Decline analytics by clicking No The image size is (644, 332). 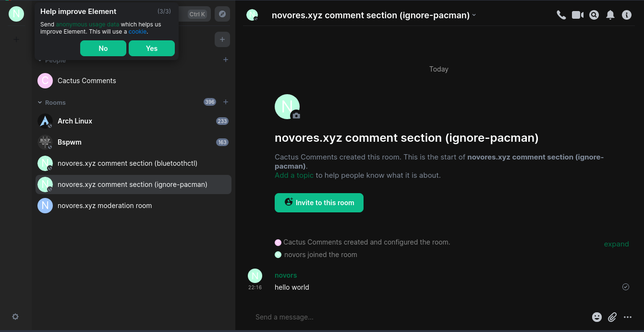pyautogui.click(x=103, y=49)
